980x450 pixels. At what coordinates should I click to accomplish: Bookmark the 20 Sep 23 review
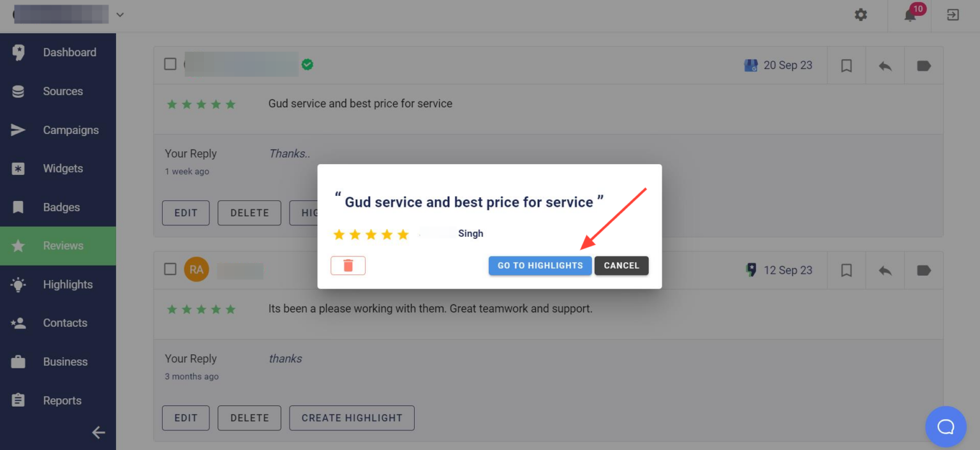tap(846, 66)
